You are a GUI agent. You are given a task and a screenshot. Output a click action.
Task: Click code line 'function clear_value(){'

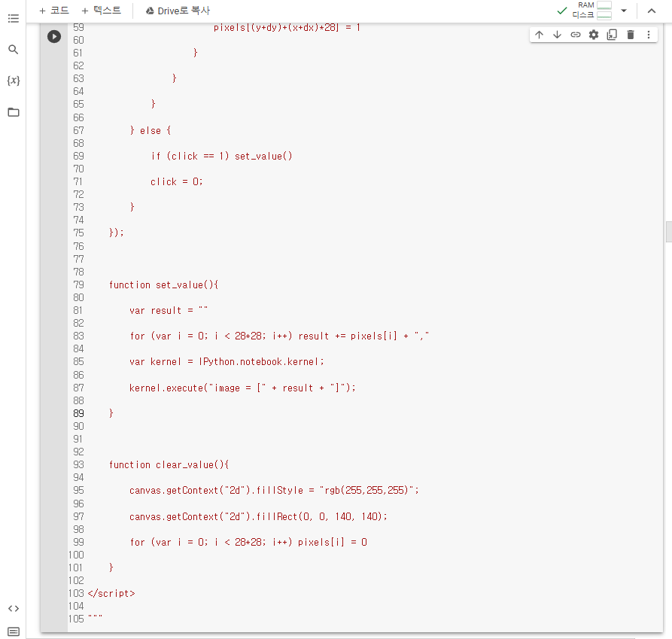click(169, 465)
